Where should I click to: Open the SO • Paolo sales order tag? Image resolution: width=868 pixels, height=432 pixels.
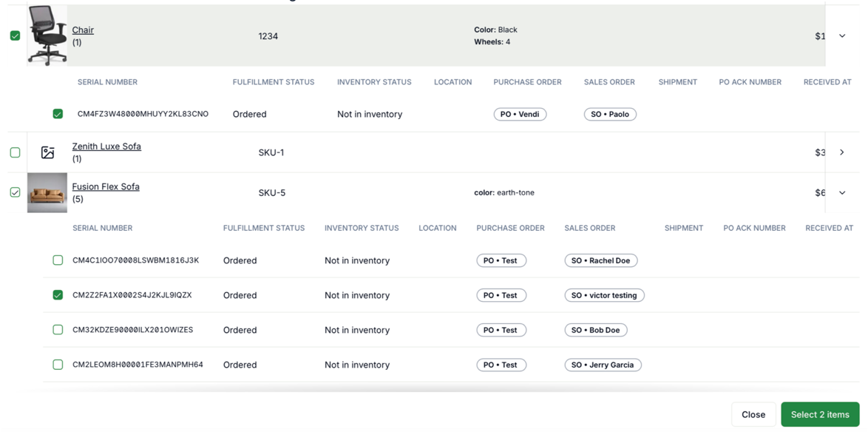610,114
